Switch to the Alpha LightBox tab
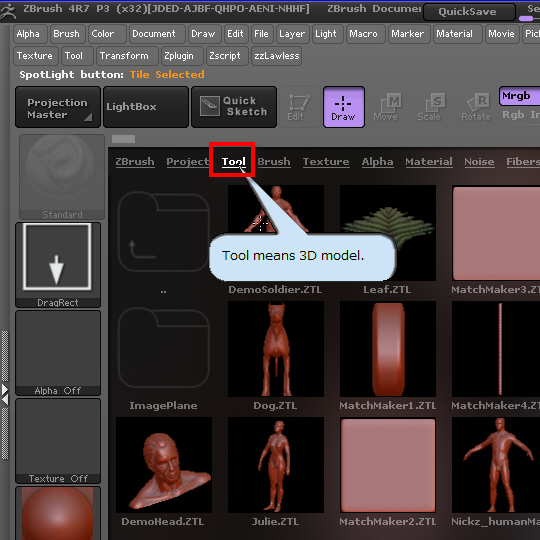 (x=377, y=162)
